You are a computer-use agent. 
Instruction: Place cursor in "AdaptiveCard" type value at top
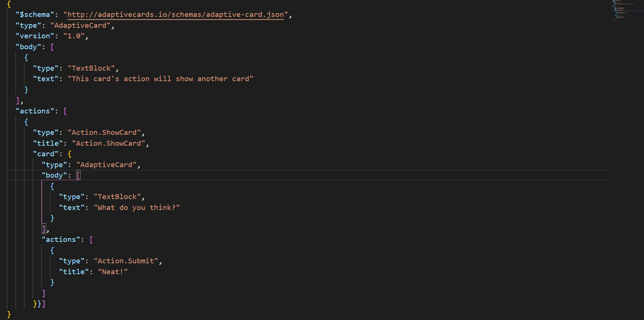coord(80,26)
